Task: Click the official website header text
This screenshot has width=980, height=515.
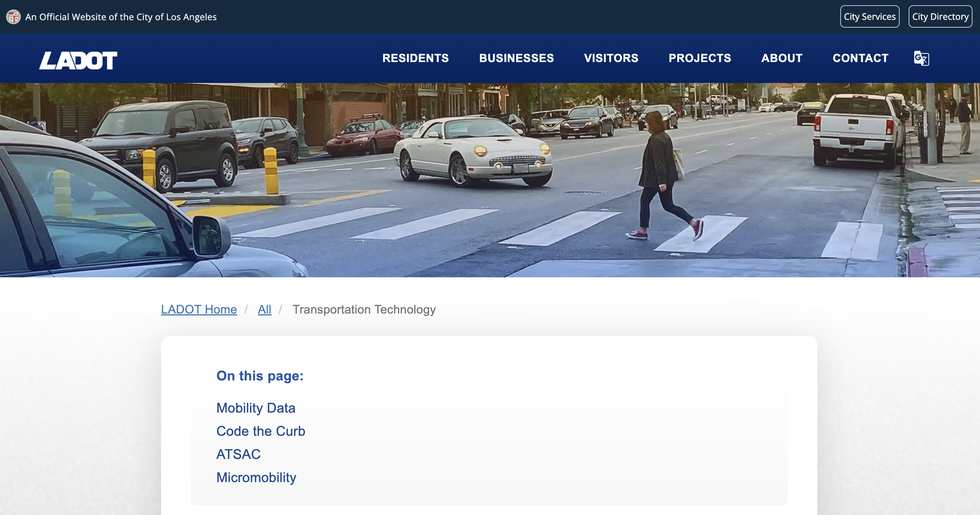Action: (x=121, y=17)
